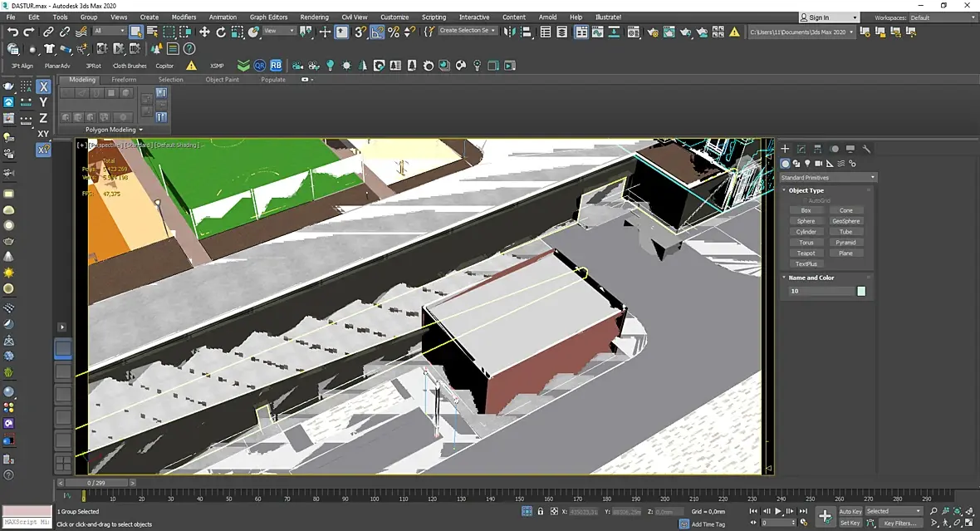980x531 pixels.
Task: Click the Key Filters button
Action: tap(899, 524)
